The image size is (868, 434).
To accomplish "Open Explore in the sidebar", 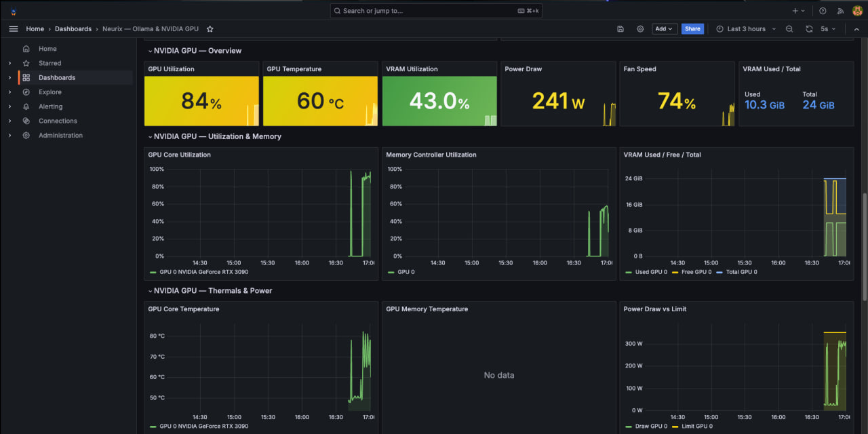I will pos(50,92).
